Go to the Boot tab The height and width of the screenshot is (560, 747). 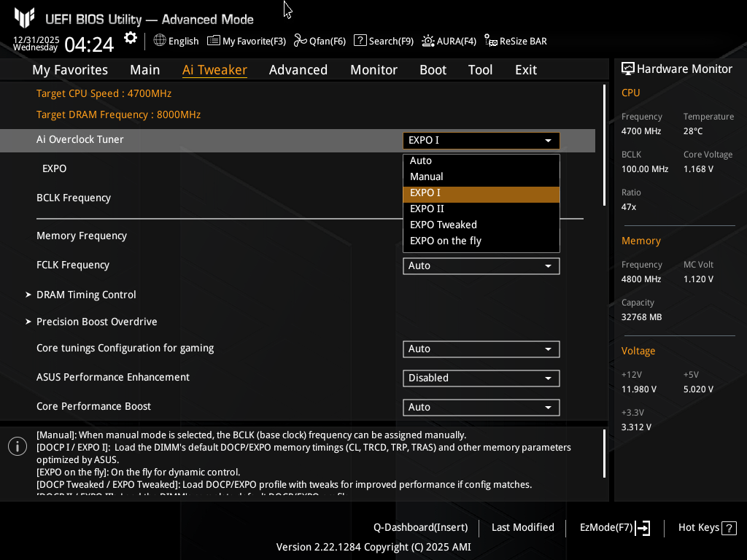pos(433,70)
